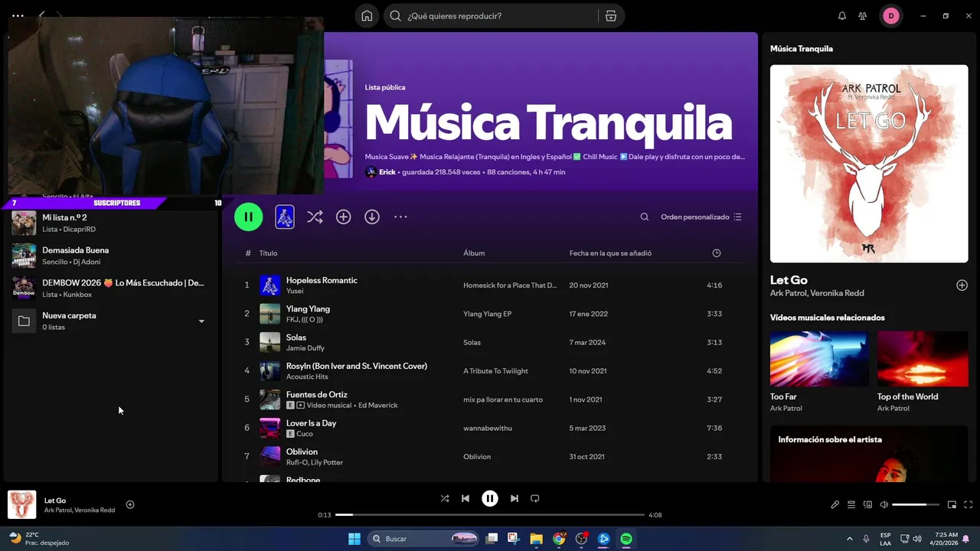Open Friend Activity icon

pos(863,16)
